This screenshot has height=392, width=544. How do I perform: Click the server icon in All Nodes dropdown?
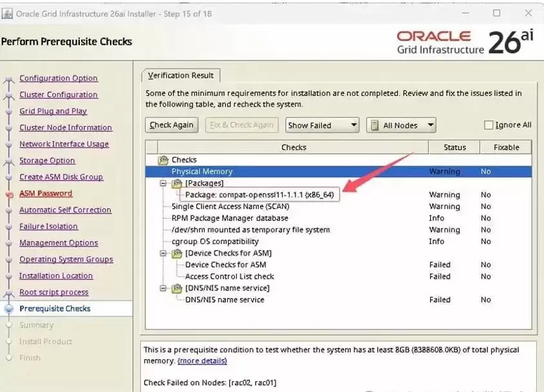(375, 126)
